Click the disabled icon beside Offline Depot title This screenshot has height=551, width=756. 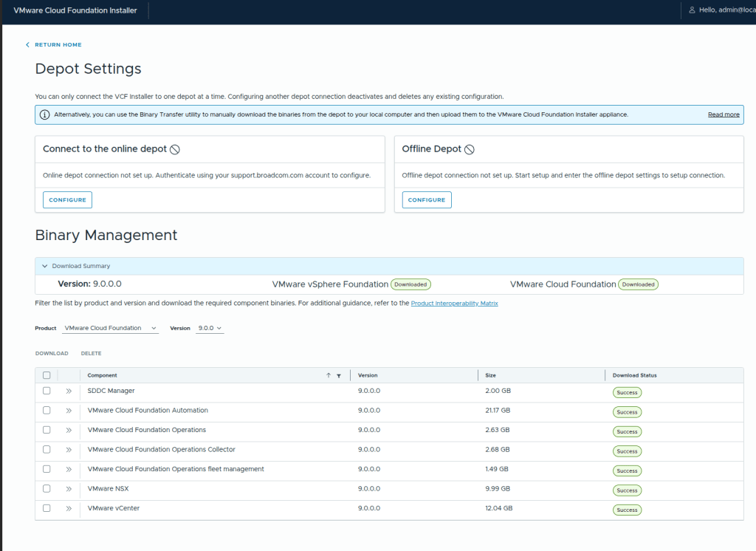pyautogui.click(x=469, y=149)
